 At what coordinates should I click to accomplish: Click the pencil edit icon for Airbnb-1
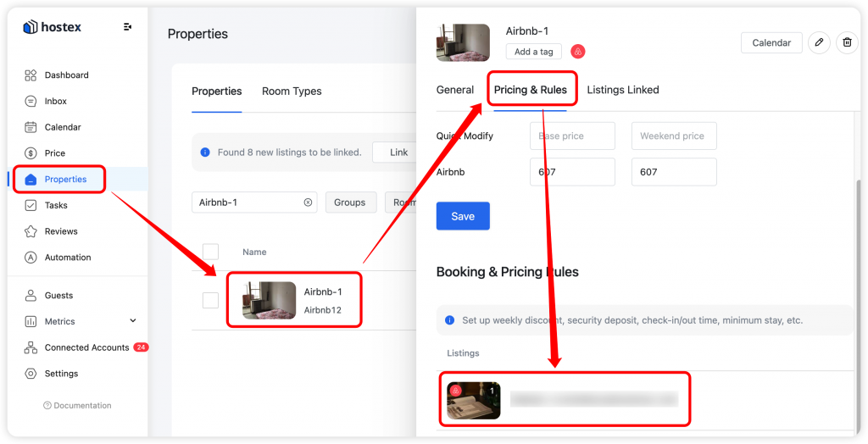click(x=820, y=42)
